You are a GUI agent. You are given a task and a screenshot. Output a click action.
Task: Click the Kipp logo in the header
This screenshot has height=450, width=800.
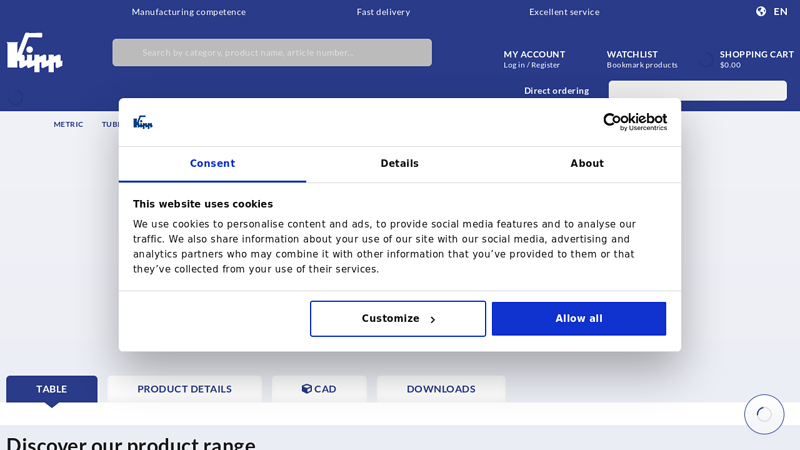35,52
